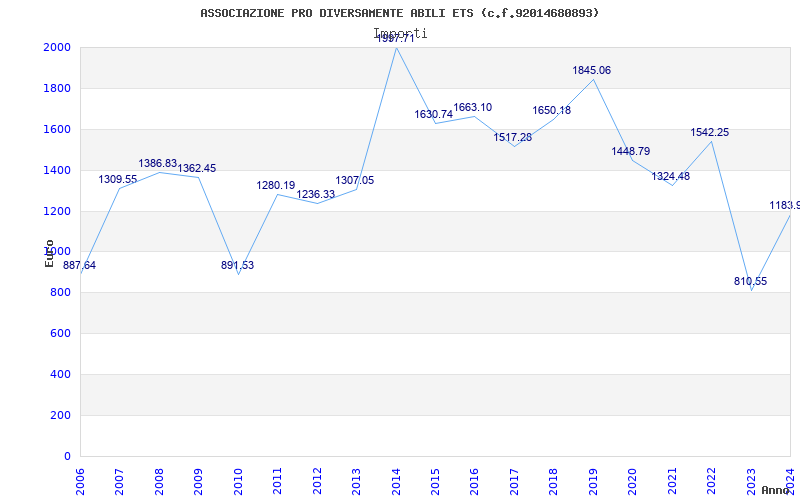The image size is (800, 500).
Task: Click the 2022 year axis label
Action: (x=712, y=482)
